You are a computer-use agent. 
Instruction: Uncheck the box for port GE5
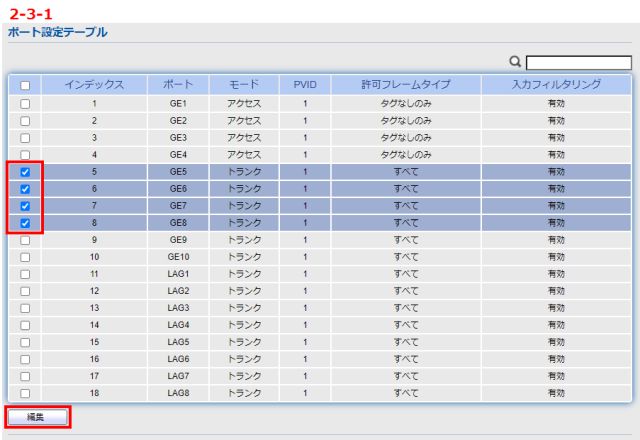pos(25,172)
